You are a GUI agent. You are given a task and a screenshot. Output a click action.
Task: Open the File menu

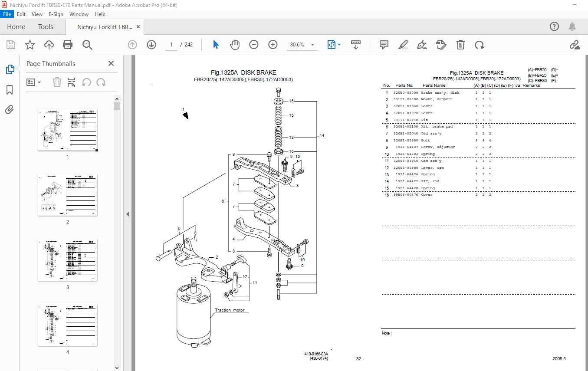click(x=7, y=14)
